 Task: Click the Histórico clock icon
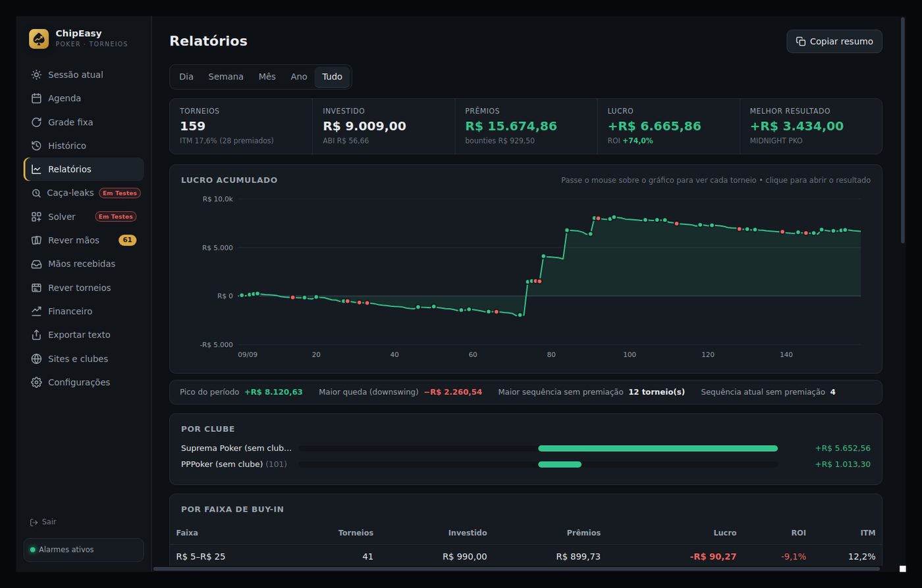tap(36, 146)
